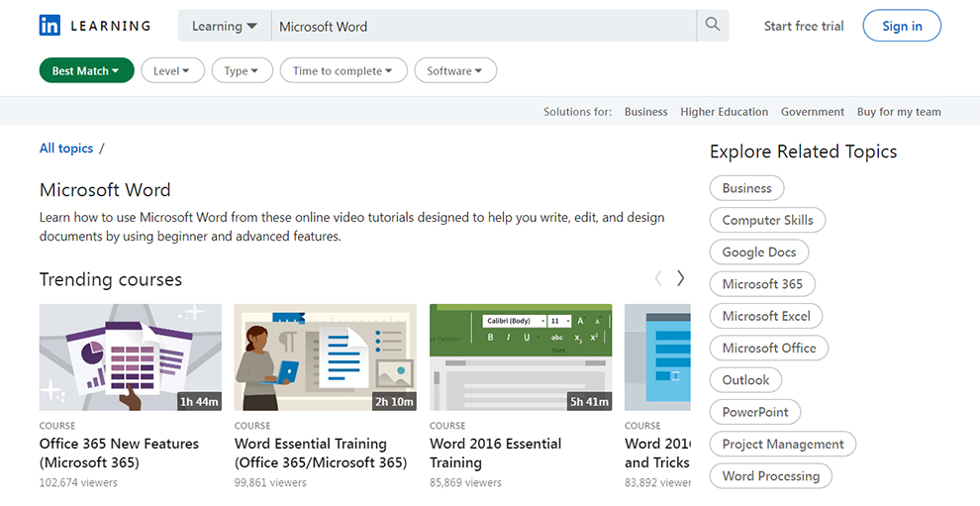The image size is (980, 506).
Task: Open the Best Match sort dropdown
Action: (x=86, y=70)
